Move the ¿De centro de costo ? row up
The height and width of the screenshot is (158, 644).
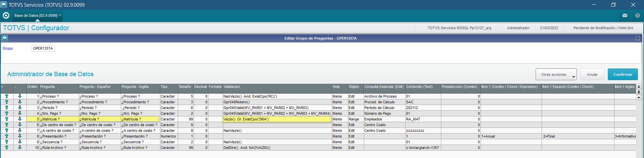pyautogui.click(x=7, y=125)
